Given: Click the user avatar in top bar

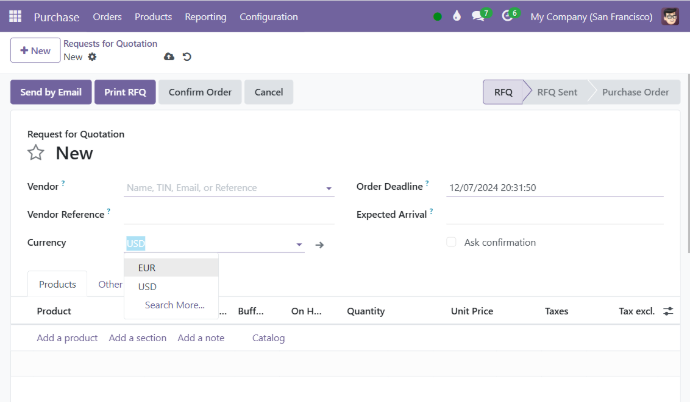Looking at the screenshot, I should [x=671, y=16].
